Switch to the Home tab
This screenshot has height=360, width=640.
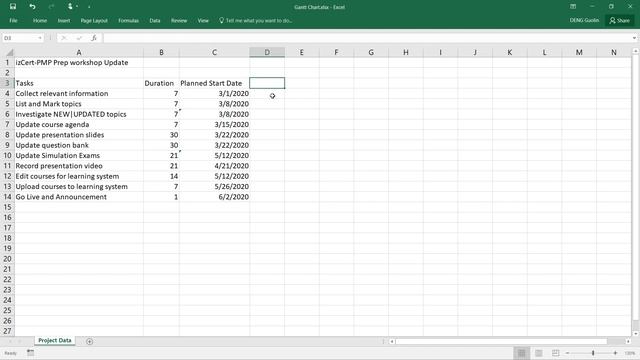(x=40, y=20)
